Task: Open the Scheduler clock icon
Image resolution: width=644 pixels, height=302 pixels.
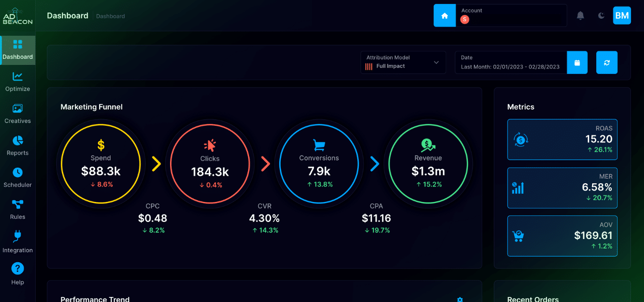Action: [x=18, y=173]
